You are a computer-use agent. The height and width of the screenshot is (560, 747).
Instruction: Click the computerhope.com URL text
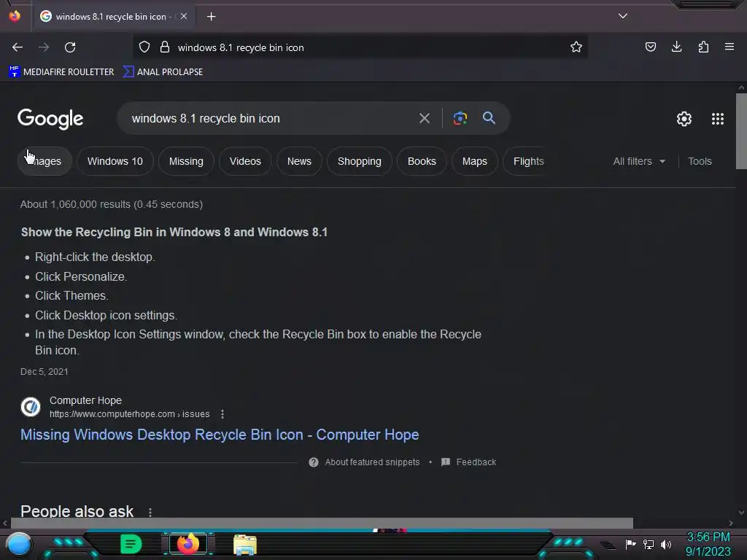(x=130, y=414)
